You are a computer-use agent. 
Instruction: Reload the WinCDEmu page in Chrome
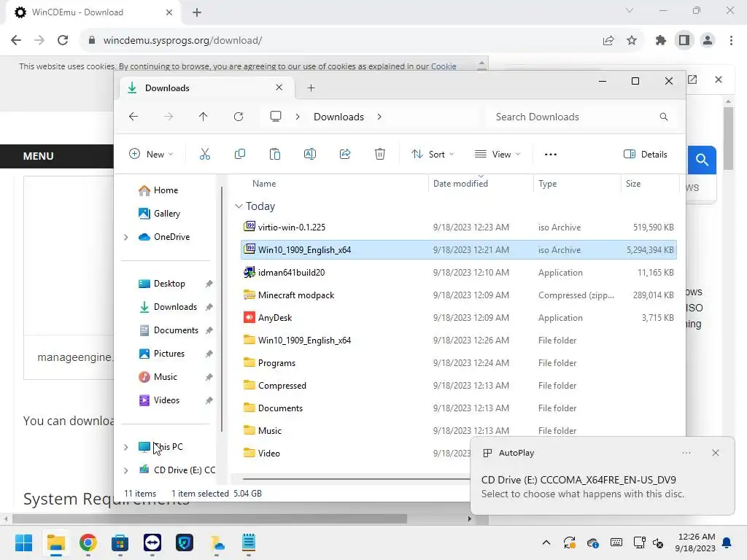pyautogui.click(x=63, y=41)
